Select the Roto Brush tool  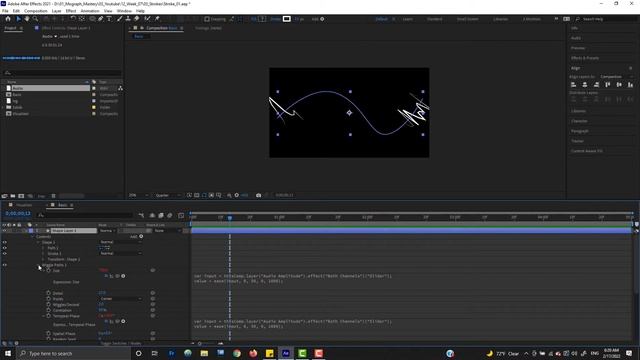pyautogui.click(x=147, y=19)
